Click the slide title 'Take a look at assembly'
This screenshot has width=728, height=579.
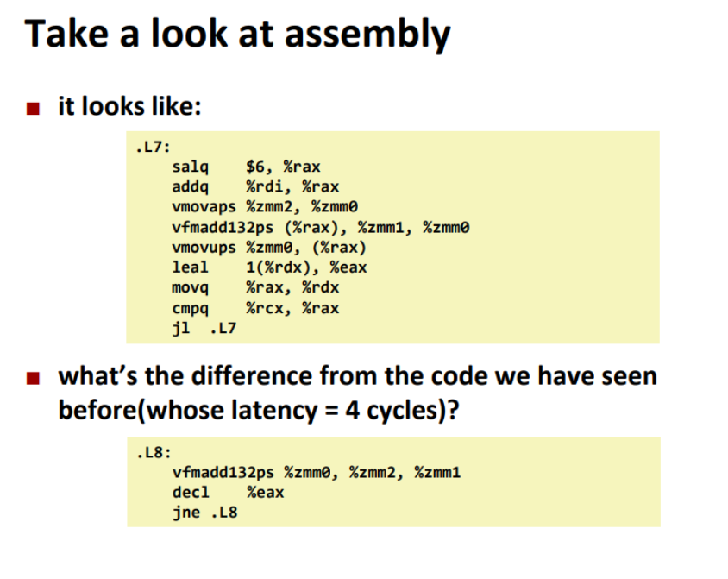pos(237,35)
